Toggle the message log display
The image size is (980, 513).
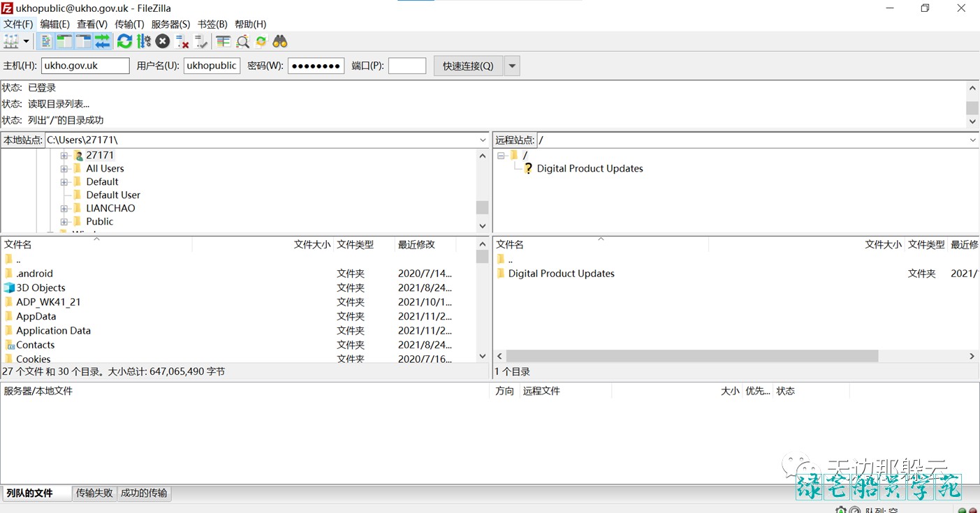click(45, 42)
